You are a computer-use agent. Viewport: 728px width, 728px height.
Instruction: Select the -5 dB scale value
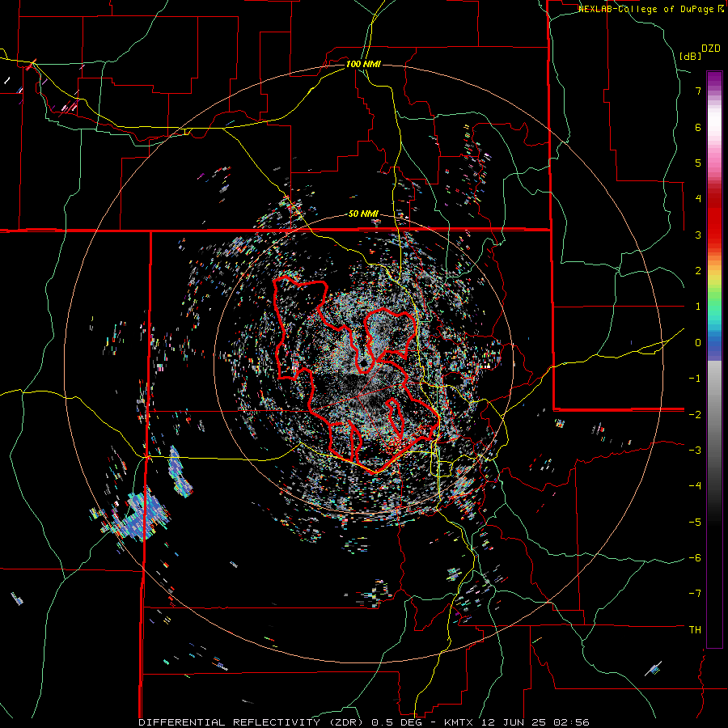coord(695,522)
